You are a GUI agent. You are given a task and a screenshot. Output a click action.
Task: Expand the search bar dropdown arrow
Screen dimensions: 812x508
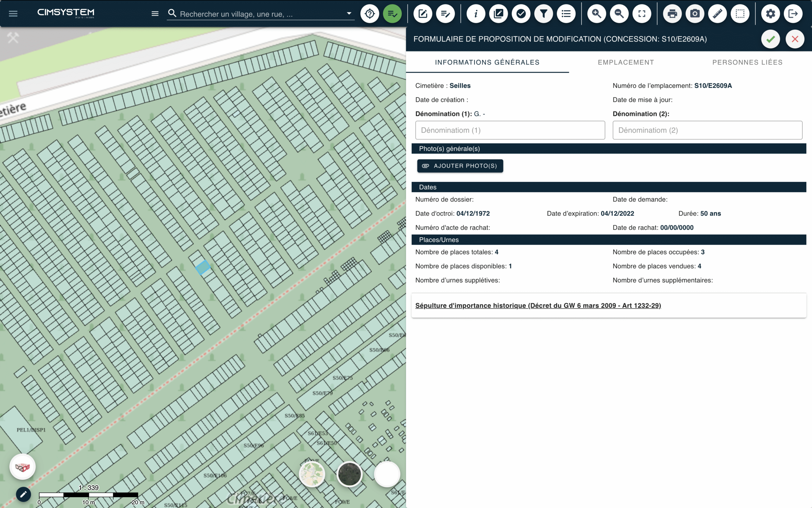(349, 13)
